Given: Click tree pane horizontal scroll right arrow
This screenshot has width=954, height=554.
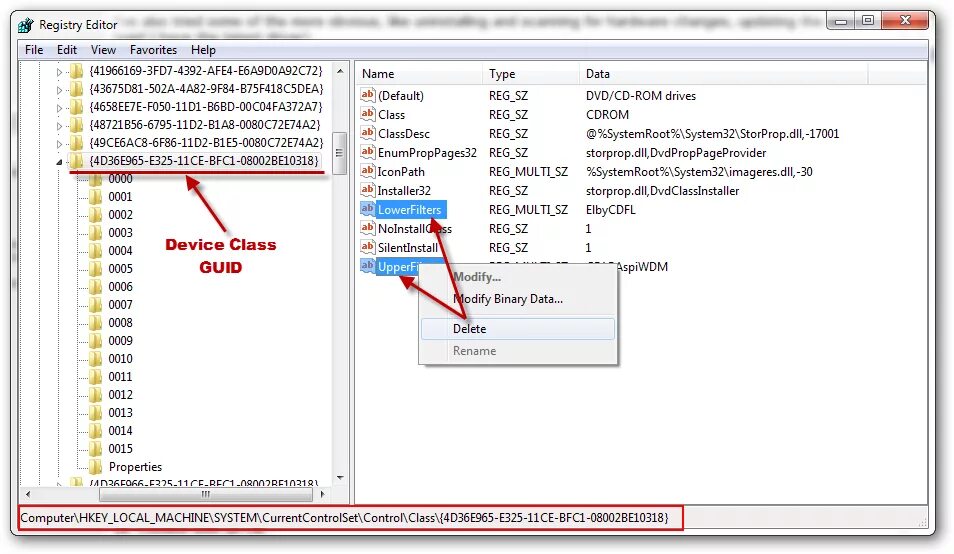Looking at the screenshot, I should tap(322, 494).
